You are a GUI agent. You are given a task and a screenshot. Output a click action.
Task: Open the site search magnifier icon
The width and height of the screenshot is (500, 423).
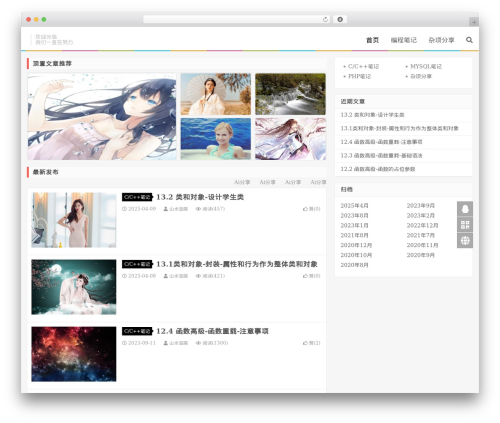pos(469,40)
